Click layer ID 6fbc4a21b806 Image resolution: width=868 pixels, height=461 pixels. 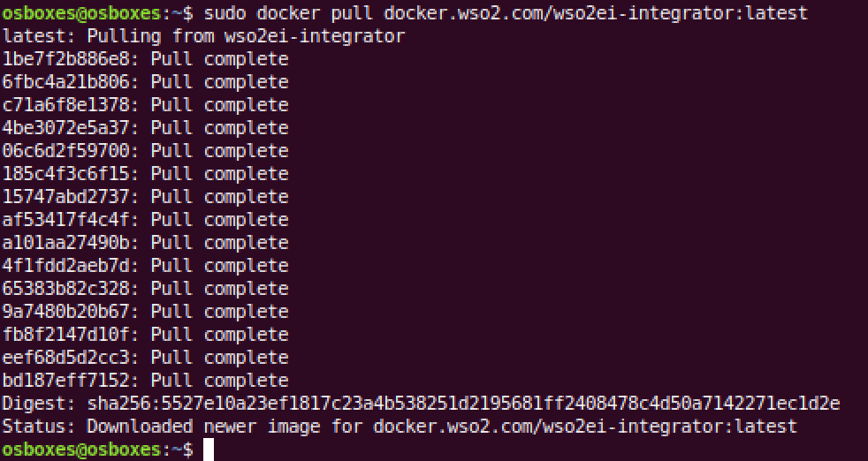(71, 82)
